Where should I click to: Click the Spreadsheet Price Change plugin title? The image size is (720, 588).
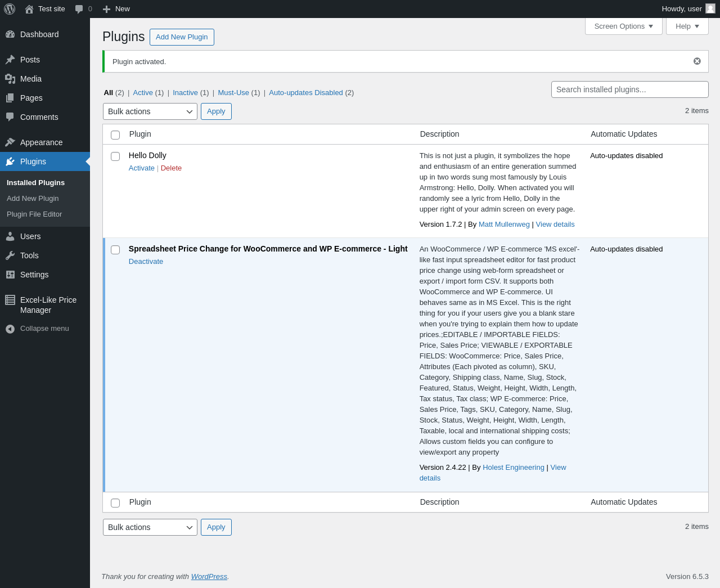(x=268, y=249)
